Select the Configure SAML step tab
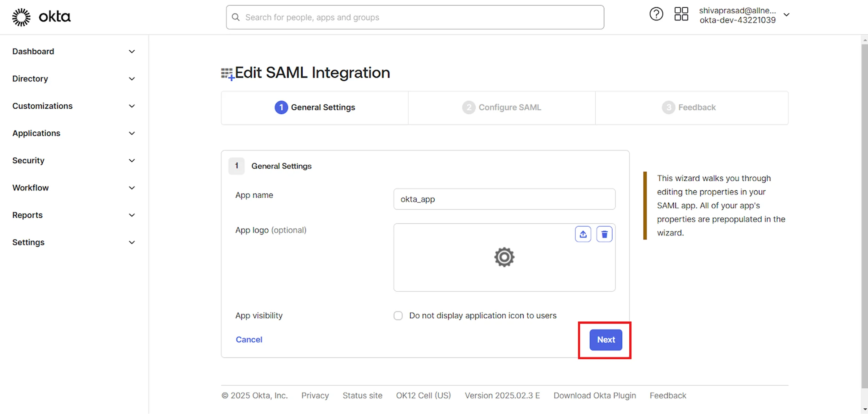 click(502, 107)
